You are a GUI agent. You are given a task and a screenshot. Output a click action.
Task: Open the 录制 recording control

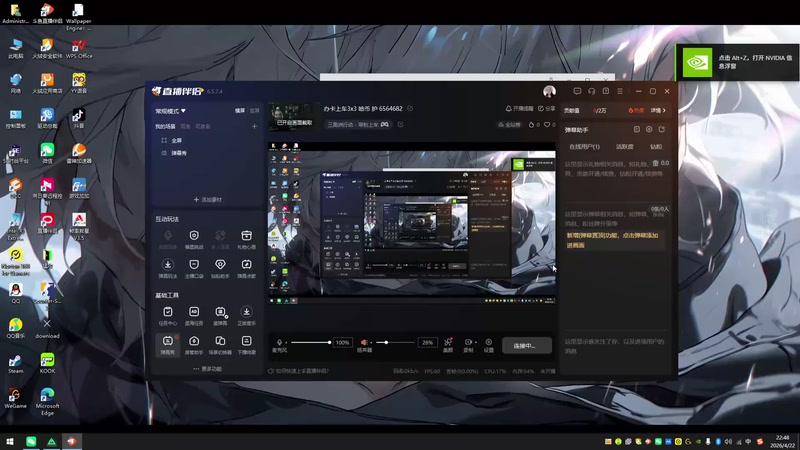click(x=468, y=345)
